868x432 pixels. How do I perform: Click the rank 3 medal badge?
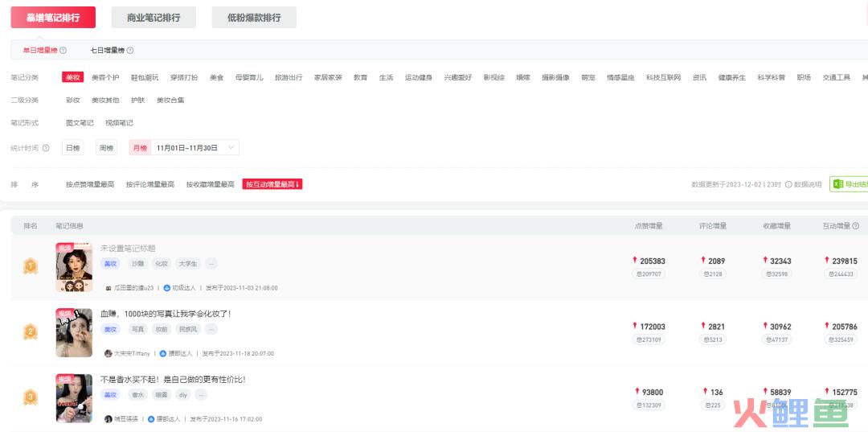(31, 397)
